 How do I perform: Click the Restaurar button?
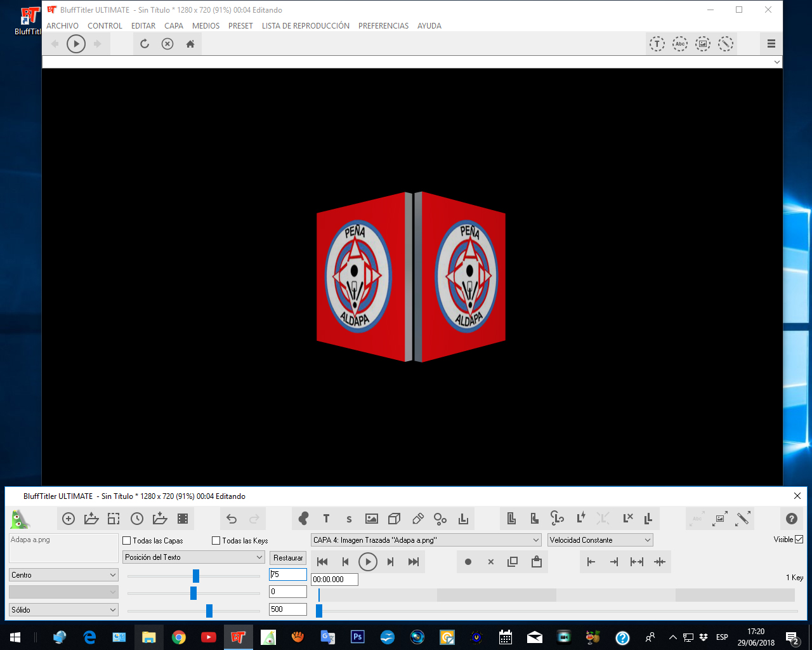[x=288, y=558]
